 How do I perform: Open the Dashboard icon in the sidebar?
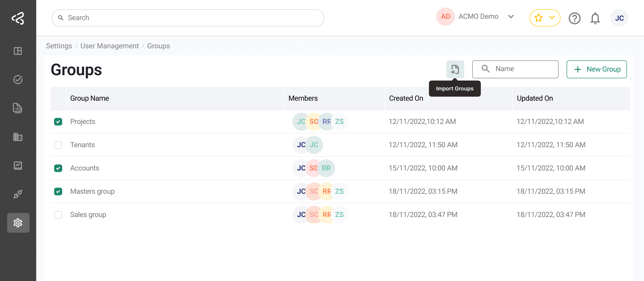(x=18, y=51)
